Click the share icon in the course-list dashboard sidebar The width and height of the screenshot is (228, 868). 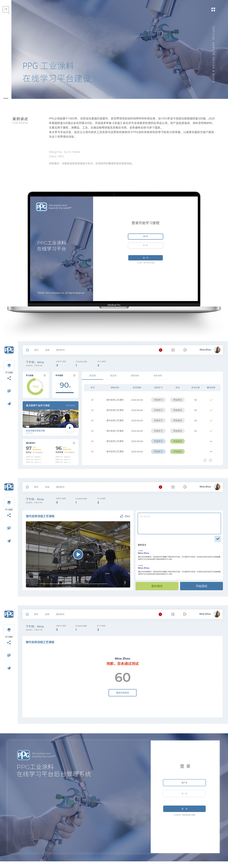[x=9, y=378]
